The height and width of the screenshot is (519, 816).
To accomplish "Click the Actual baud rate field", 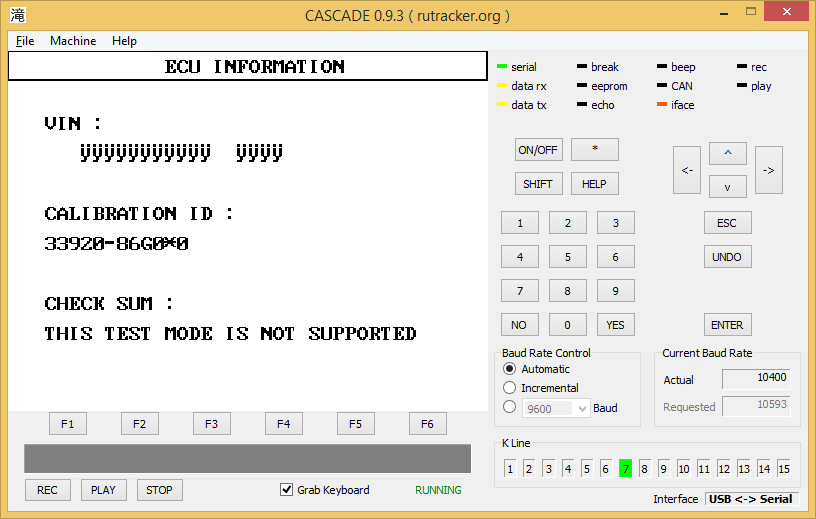I will [755, 380].
